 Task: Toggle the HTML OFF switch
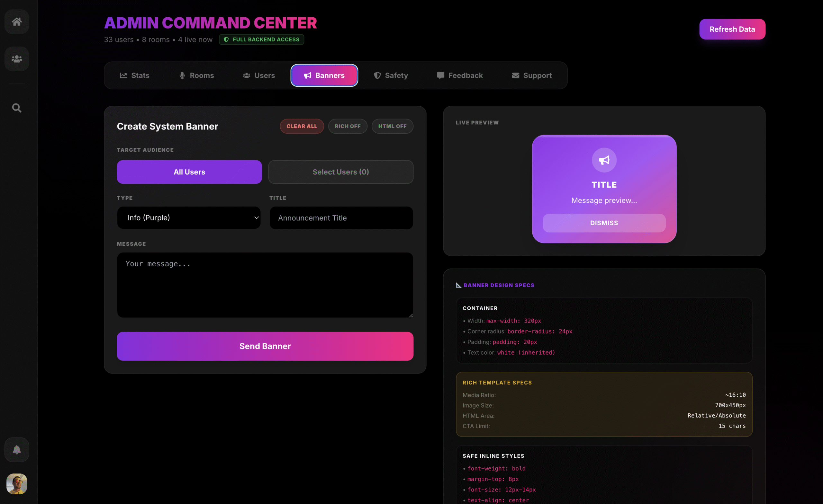click(392, 126)
